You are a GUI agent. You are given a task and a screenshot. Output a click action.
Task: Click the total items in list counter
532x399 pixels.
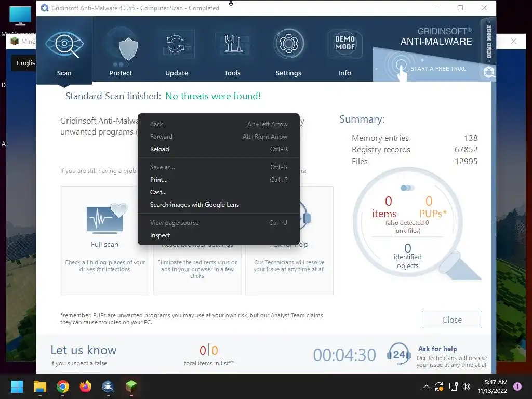coord(209,355)
